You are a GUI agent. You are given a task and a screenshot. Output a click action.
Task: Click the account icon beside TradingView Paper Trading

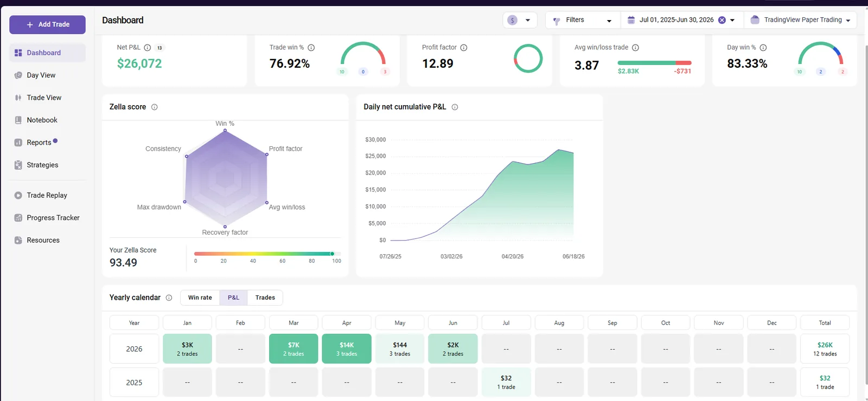755,20
